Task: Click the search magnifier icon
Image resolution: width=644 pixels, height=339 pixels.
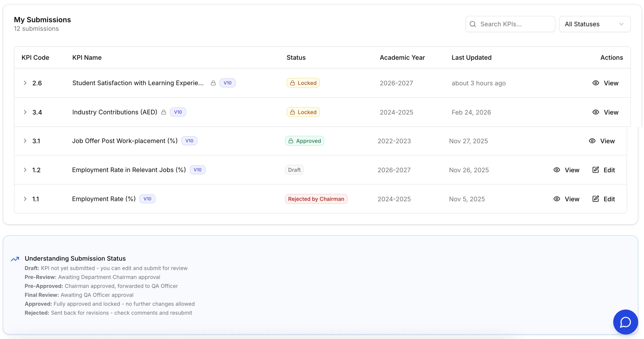Action: [473, 24]
